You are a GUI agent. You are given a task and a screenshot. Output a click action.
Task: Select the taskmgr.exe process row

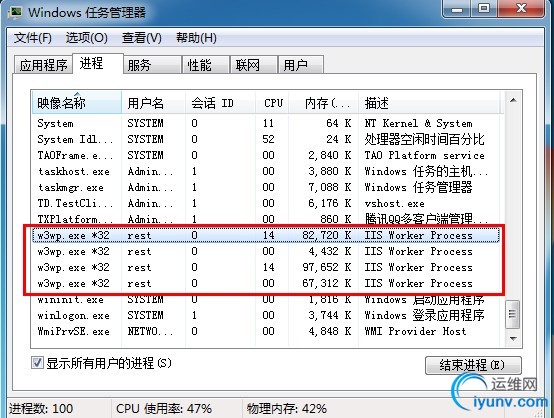tap(266, 187)
